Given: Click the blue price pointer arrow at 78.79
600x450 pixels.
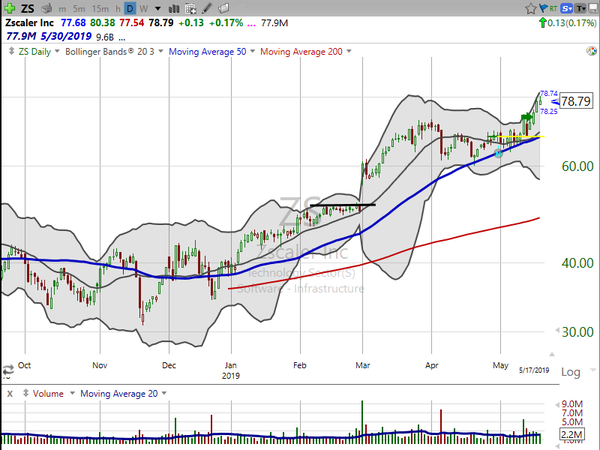Looking at the screenshot, I should point(554,101).
